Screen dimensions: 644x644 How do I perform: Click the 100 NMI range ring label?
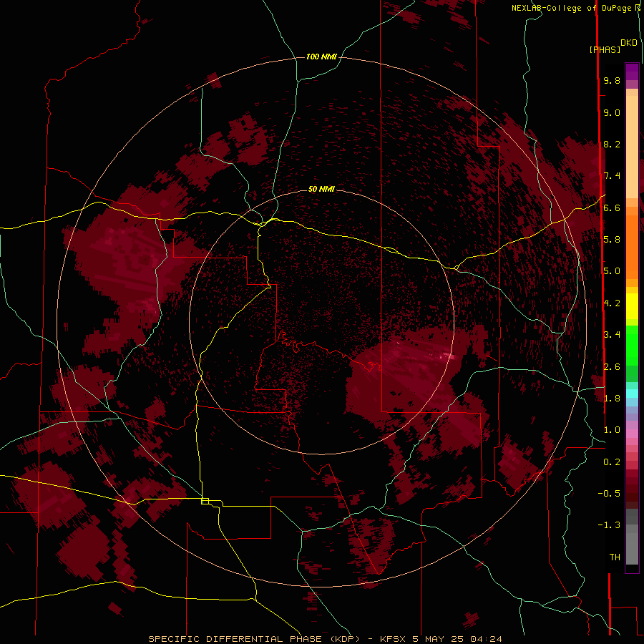pyautogui.click(x=321, y=57)
